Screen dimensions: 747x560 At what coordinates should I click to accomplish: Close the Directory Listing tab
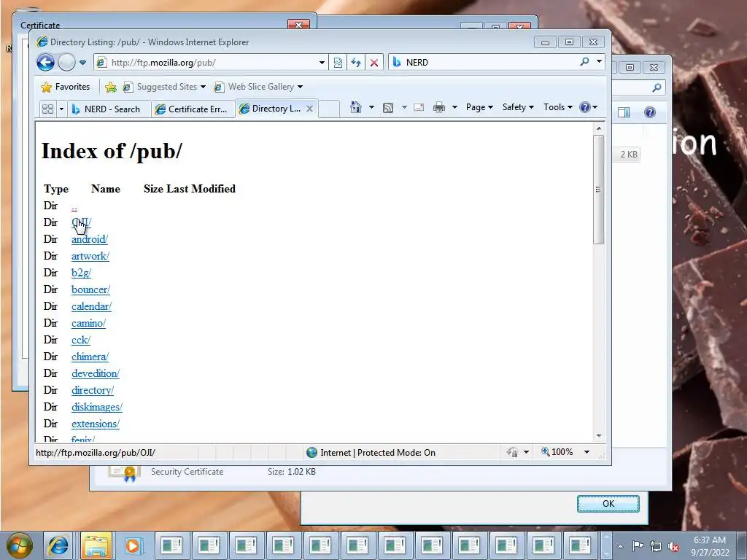309,109
